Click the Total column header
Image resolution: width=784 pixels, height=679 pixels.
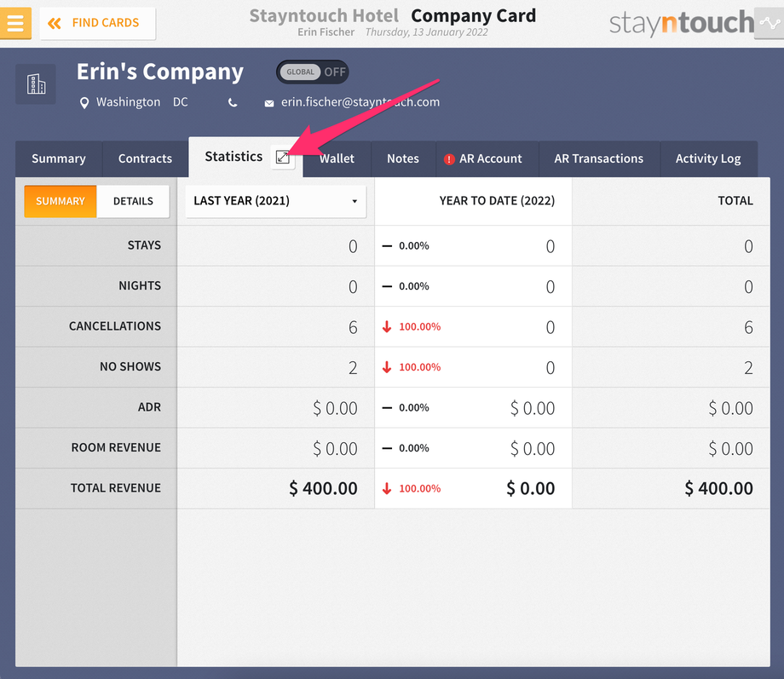point(735,200)
